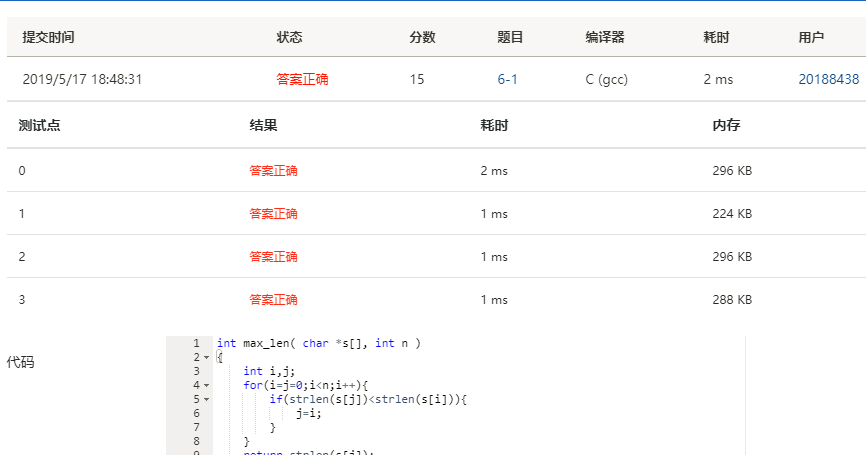Click the score value 15
The image size is (866, 455).
(417, 80)
